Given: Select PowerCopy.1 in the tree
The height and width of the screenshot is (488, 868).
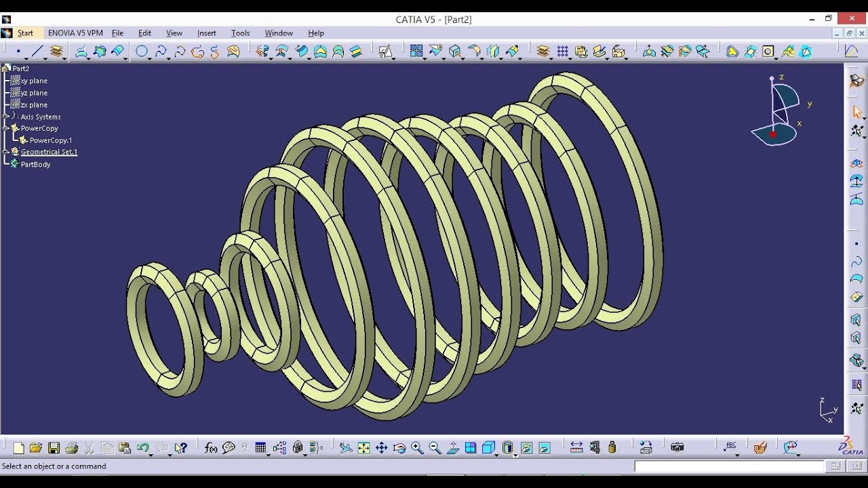Looking at the screenshot, I should 51,140.
